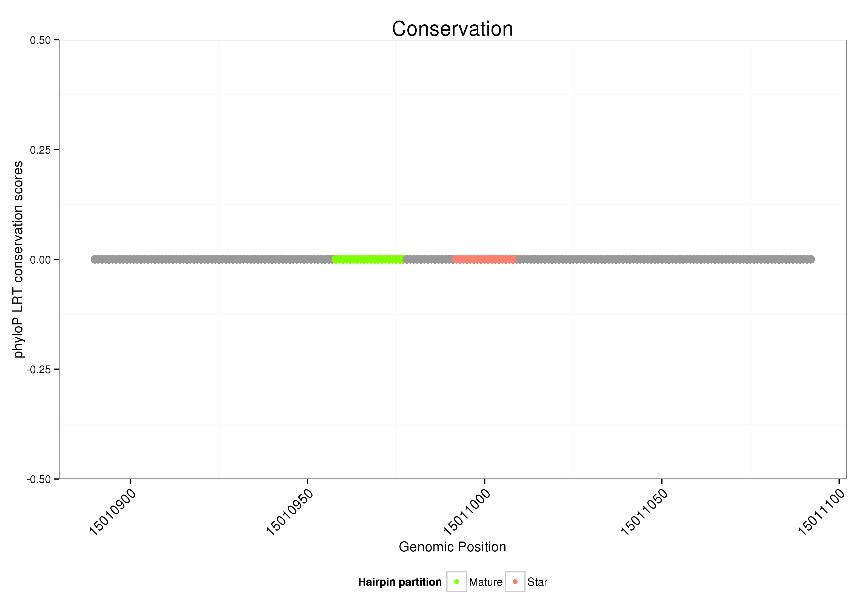Viewport: 863px width, 616px height.
Task: Click the green Mature legend dot
Action: click(x=456, y=582)
